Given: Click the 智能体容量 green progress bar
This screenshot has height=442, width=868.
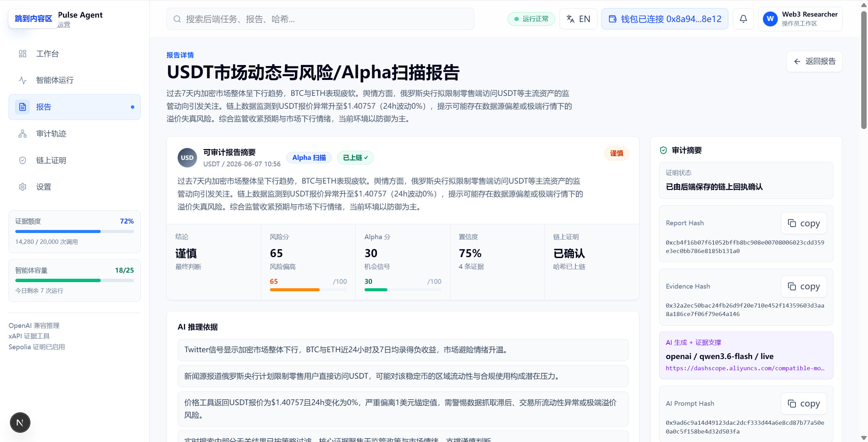Looking at the screenshot, I should 75,280.
